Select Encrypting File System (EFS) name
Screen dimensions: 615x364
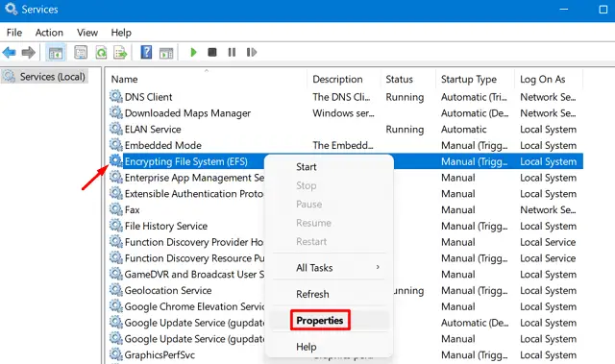pos(185,161)
